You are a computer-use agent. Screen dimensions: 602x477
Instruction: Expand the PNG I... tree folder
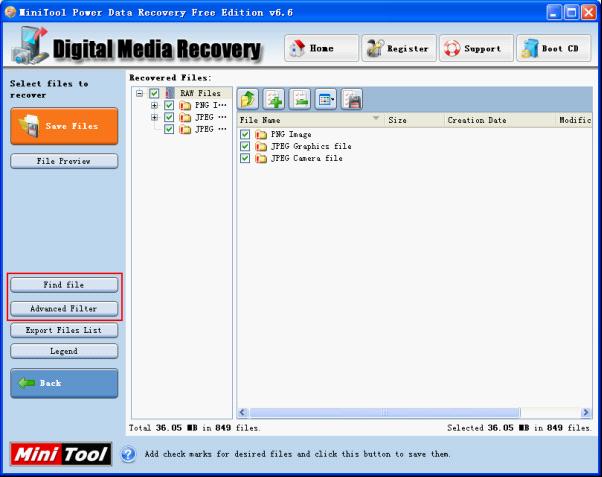click(154, 105)
